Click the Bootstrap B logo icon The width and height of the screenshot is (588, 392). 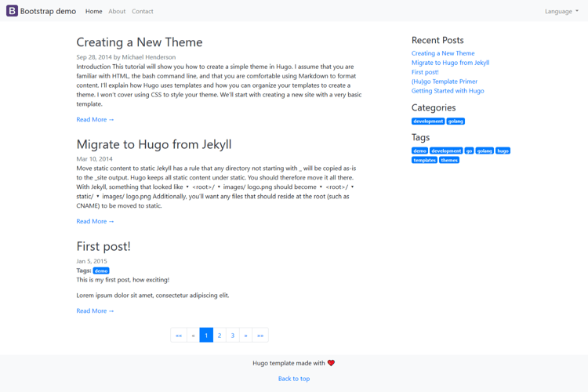(x=12, y=11)
